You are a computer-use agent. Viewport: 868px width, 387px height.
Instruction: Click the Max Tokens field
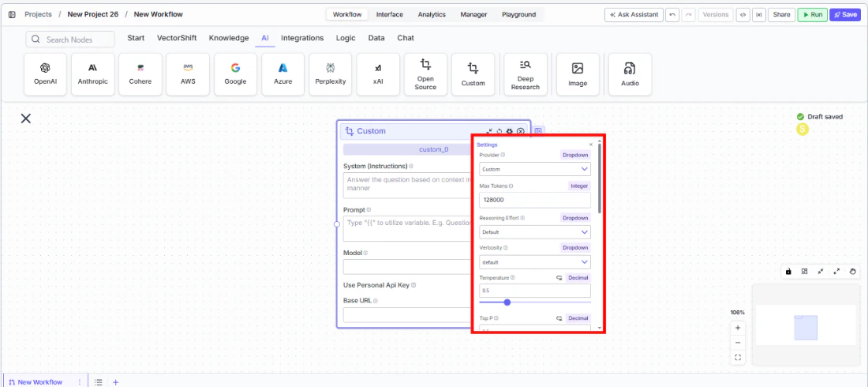(535, 200)
